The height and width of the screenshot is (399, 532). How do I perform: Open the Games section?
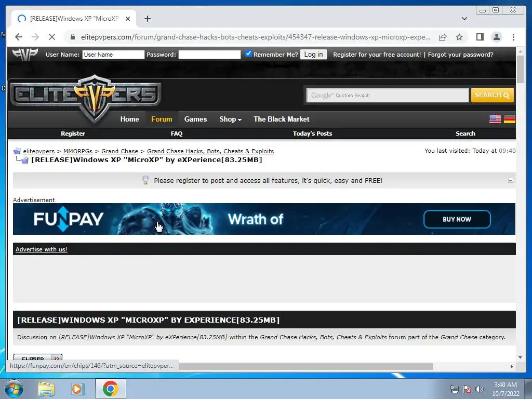195,119
